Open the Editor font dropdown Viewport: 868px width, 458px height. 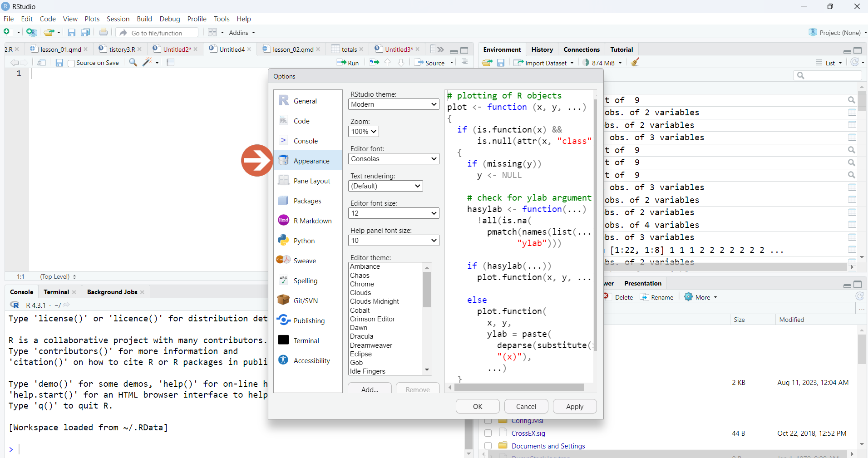click(394, 159)
